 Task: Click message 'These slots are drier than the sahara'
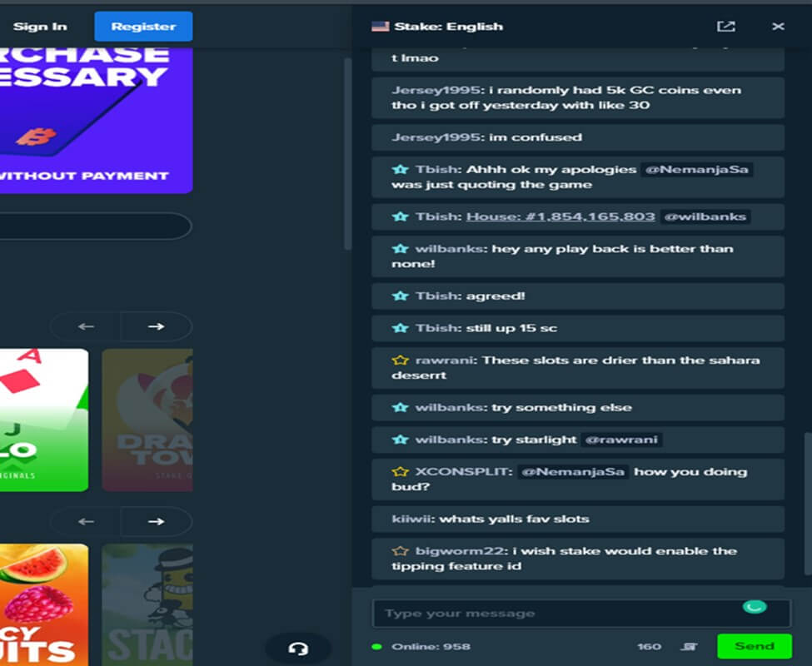577,368
